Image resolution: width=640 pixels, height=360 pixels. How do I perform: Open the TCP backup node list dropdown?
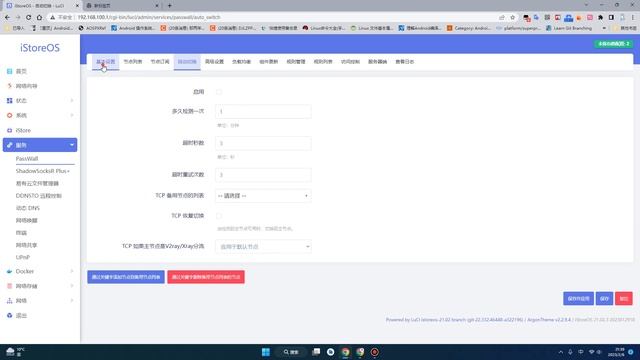tap(263, 196)
